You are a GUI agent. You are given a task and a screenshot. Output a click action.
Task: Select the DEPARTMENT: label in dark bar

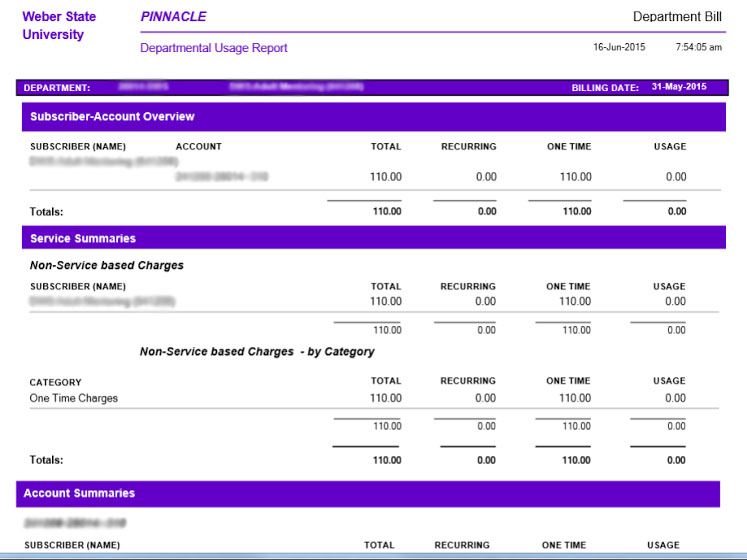pyautogui.click(x=57, y=88)
